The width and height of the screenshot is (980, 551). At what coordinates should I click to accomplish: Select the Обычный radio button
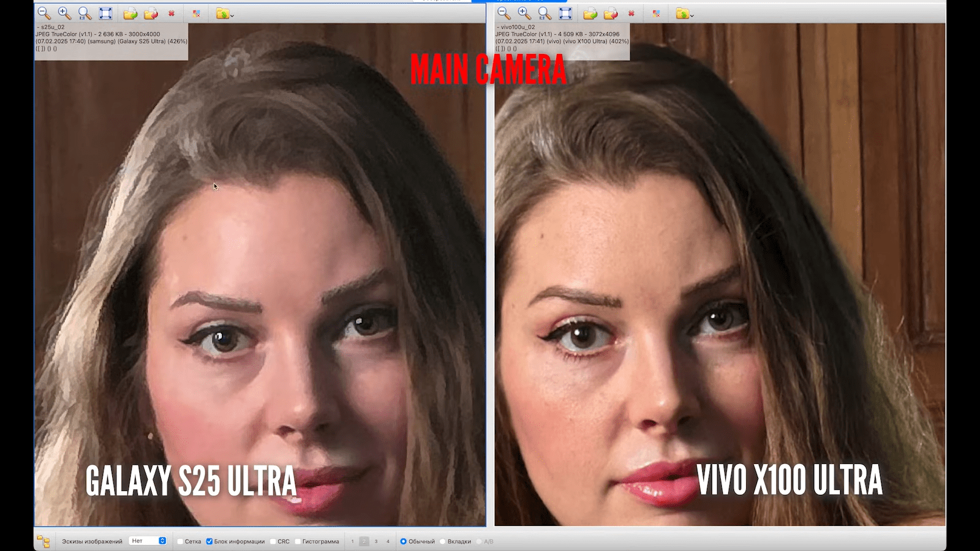(x=404, y=541)
